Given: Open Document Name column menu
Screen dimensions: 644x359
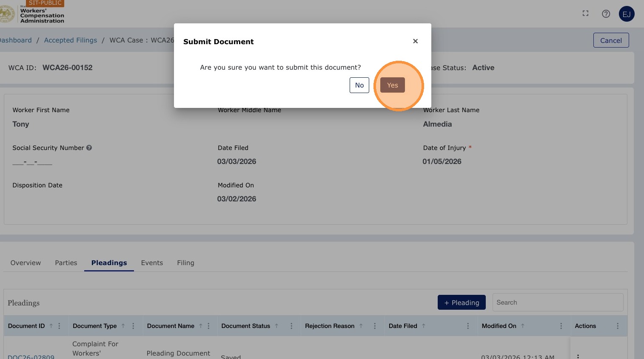Looking at the screenshot, I should pyautogui.click(x=208, y=326).
